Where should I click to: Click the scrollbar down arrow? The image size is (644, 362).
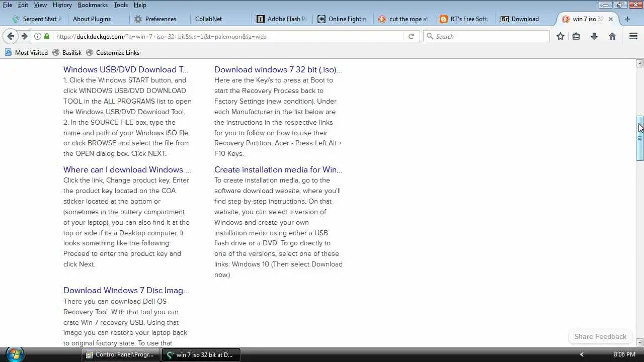coord(640,342)
